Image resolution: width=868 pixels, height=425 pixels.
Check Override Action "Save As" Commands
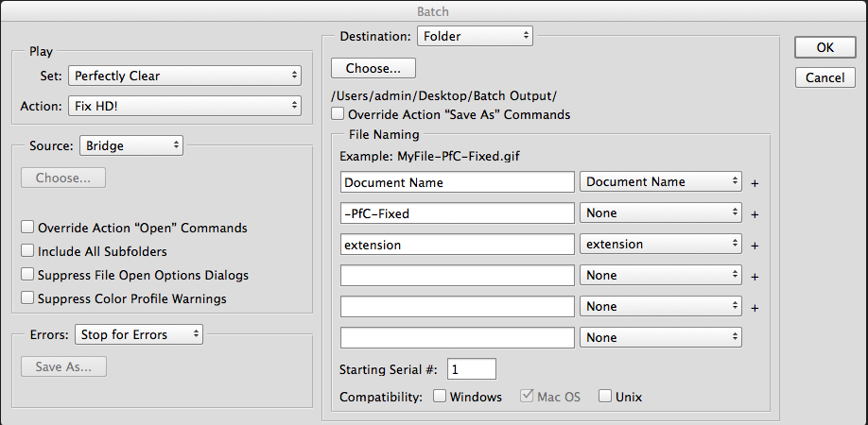pos(339,114)
